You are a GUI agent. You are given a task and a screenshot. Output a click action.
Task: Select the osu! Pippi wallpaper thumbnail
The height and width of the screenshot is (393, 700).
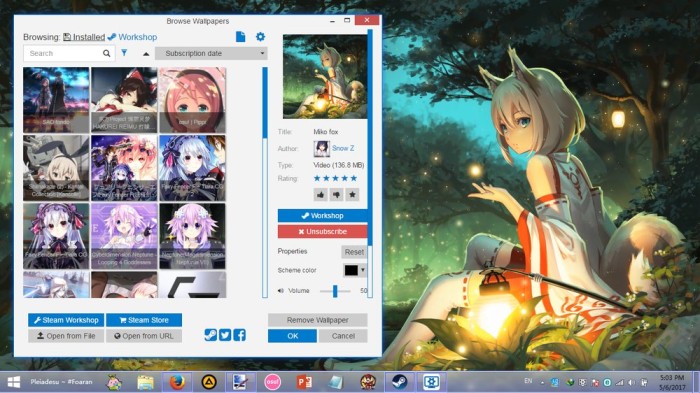(x=192, y=100)
